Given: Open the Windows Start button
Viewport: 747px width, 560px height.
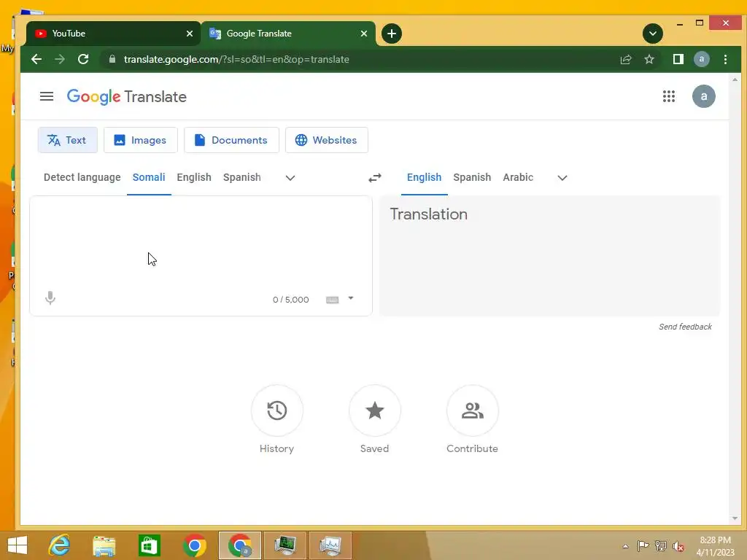Looking at the screenshot, I should click(x=18, y=545).
